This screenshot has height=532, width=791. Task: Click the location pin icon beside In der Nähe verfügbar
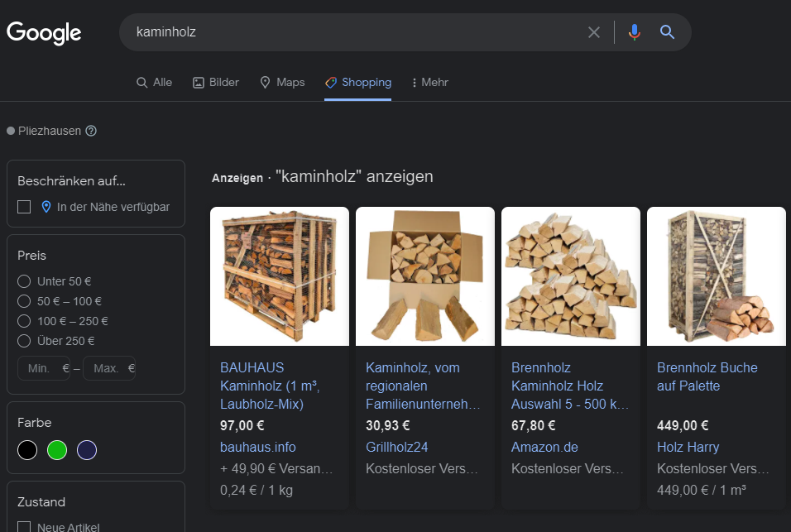pos(46,207)
